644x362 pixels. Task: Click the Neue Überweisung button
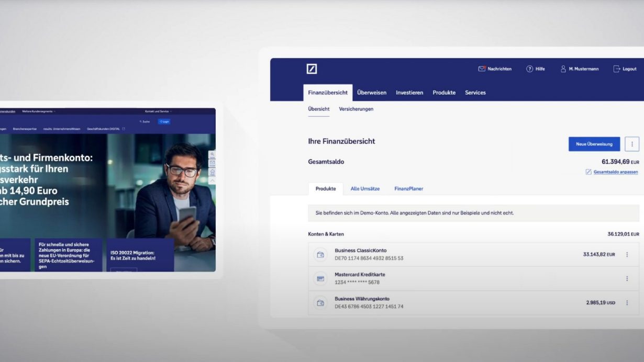[x=594, y=144]
